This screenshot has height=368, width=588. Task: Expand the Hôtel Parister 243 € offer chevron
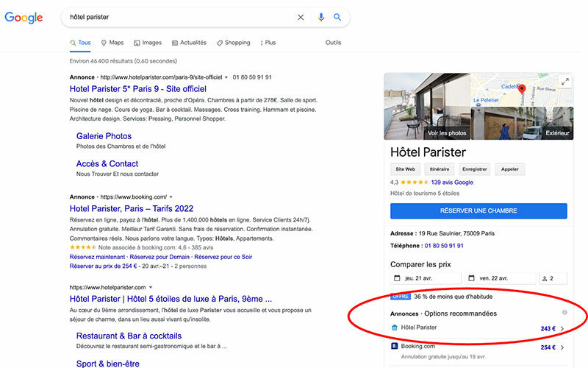coord(562,328)
